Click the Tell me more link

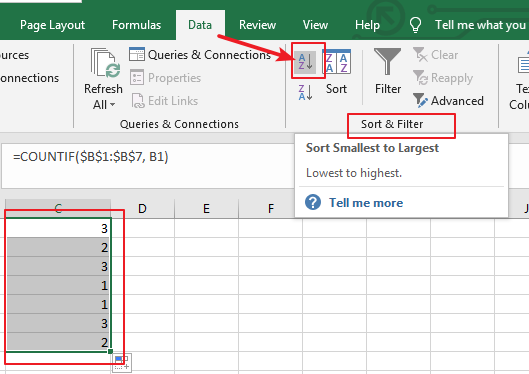click(x=366, y=203)
